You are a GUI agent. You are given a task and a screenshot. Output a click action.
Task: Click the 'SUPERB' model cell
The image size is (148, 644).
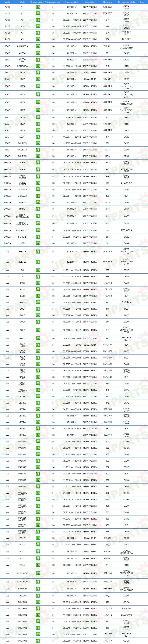(22, 237)
